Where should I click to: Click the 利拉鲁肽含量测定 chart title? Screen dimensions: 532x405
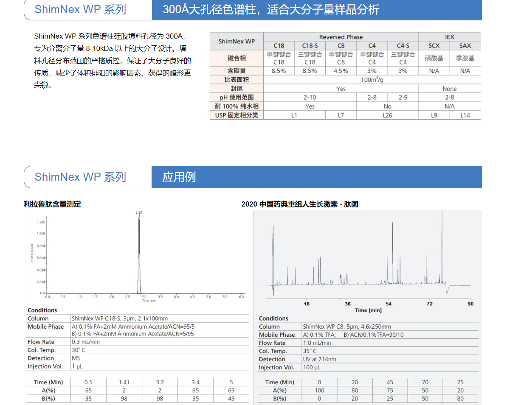[x=52, y=204]
